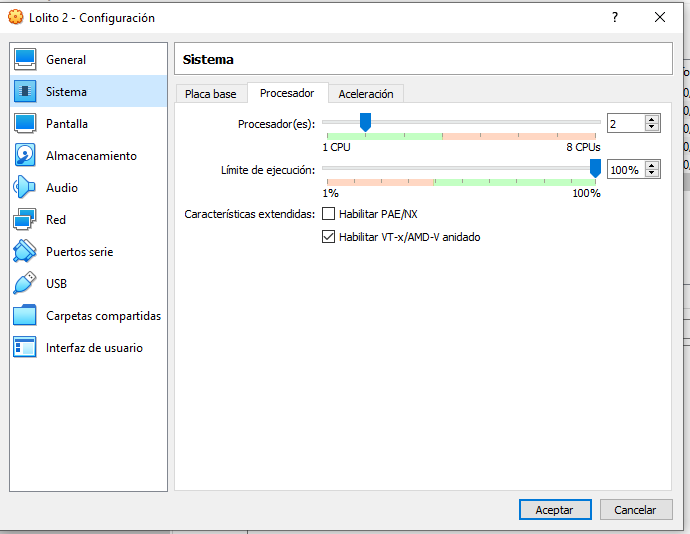Enable the Habilitar PAE/NX checkbox
This screenshot has width=690, height=534.
point(328,214)
